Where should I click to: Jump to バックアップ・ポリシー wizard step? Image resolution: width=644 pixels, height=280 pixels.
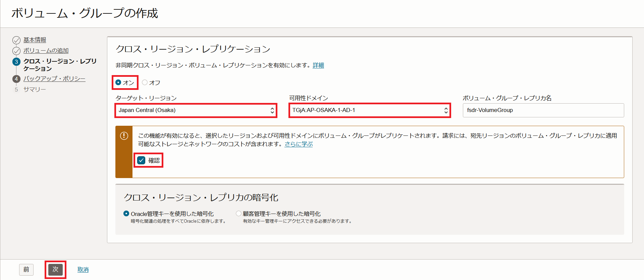(54, 79)
